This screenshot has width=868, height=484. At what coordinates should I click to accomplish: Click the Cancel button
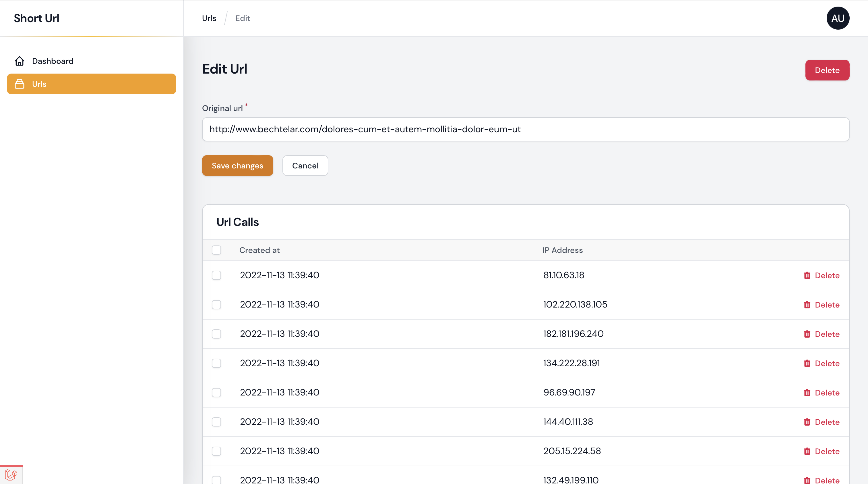[x=305, y=166]
